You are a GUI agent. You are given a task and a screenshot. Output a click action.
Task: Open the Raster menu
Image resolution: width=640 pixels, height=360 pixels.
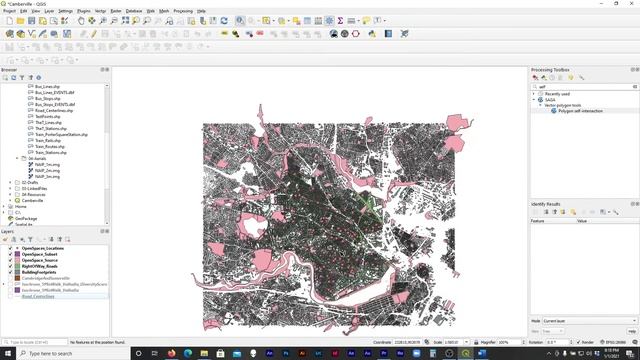tap(116, 11)
